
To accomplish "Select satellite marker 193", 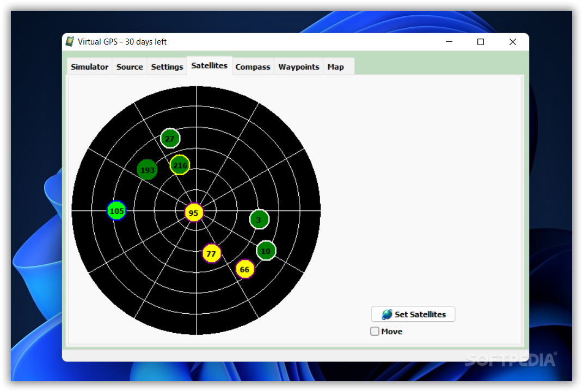I will [147, 170].
